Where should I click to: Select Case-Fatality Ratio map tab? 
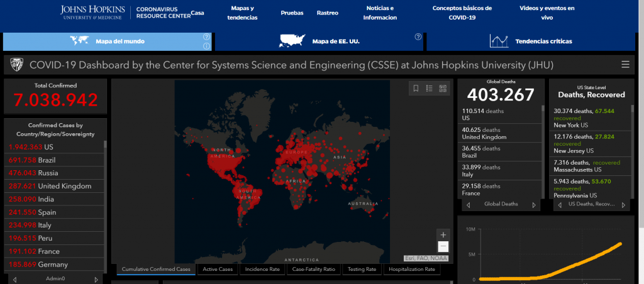coord(314,269)
